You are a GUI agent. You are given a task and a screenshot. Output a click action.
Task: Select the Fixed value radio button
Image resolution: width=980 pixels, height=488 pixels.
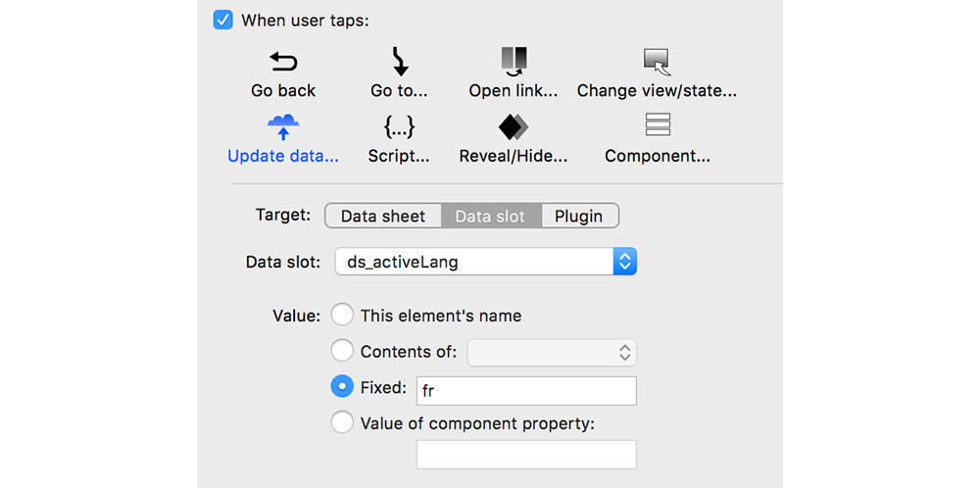pyautogui.click(x=342, y=387)
